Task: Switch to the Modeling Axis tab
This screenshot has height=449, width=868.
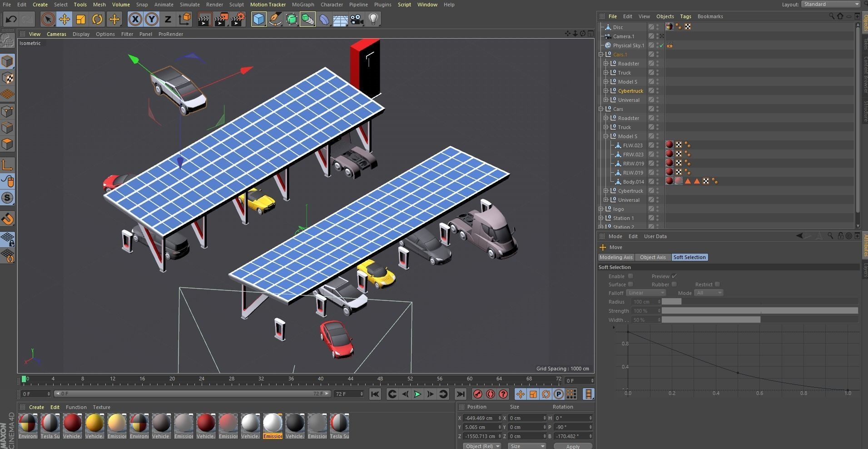Action: point(616,257)
